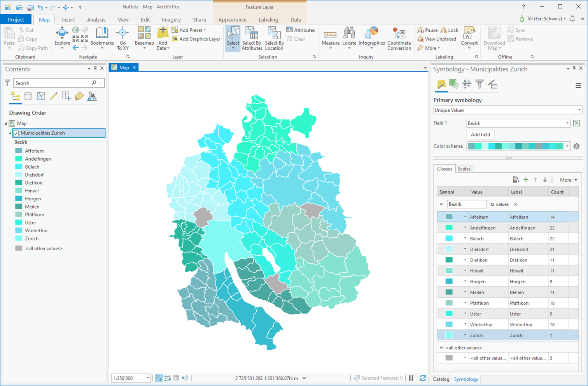Switch Contents to List By Data Source
This screenshot has width=588, height=386.
click(x=28, y=96)
